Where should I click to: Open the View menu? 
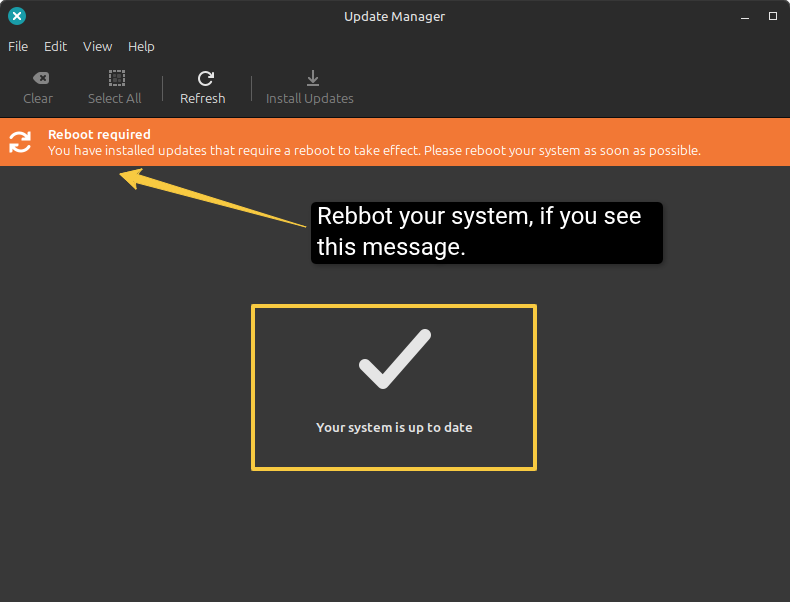97,46
